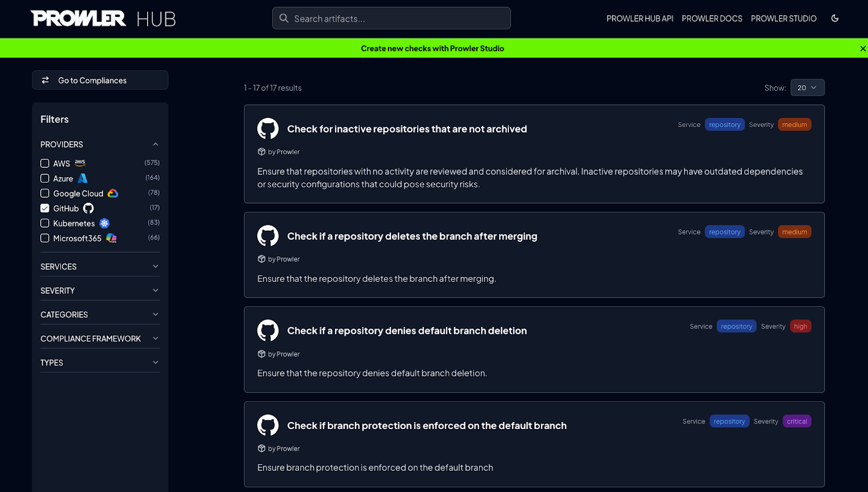The width and height of the screenshot is (868, 492).
Task: Tick the Microsoft365 provider checkbox
Action: [x=45, y=238]
